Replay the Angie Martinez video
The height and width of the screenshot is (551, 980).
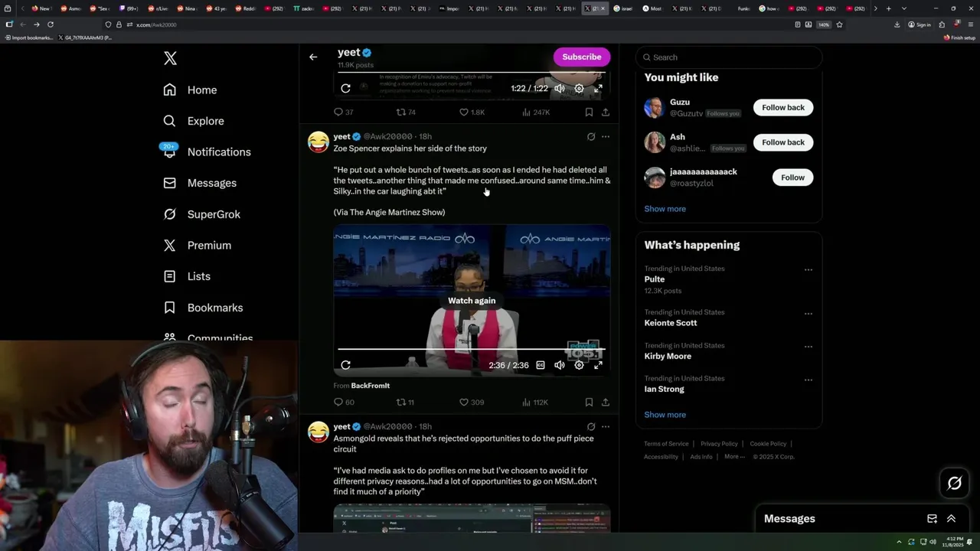click(x=345, y=365)
